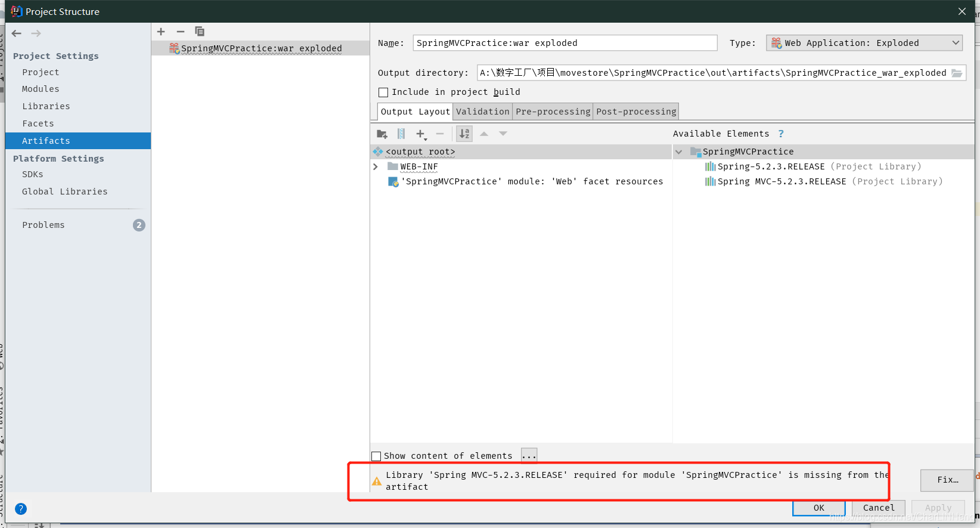
Task: Create archive icon in Output Layout toolbar
Action: [401, 134]
